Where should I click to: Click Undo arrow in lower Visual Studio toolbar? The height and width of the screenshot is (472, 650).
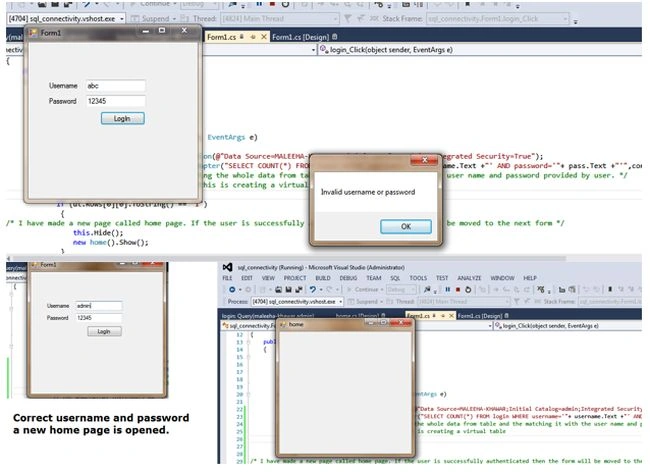pyautogui.click(x=313, y=290)
